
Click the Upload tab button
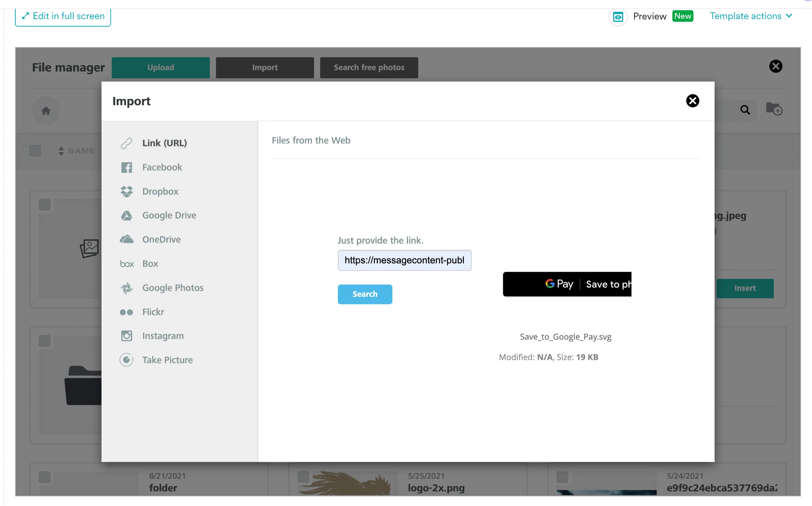(161, 67)
